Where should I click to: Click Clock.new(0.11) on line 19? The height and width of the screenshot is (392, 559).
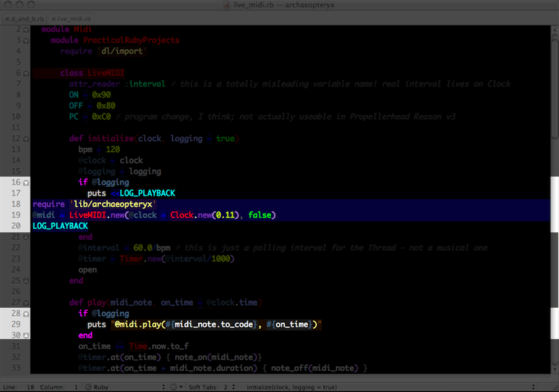[204, 215]
